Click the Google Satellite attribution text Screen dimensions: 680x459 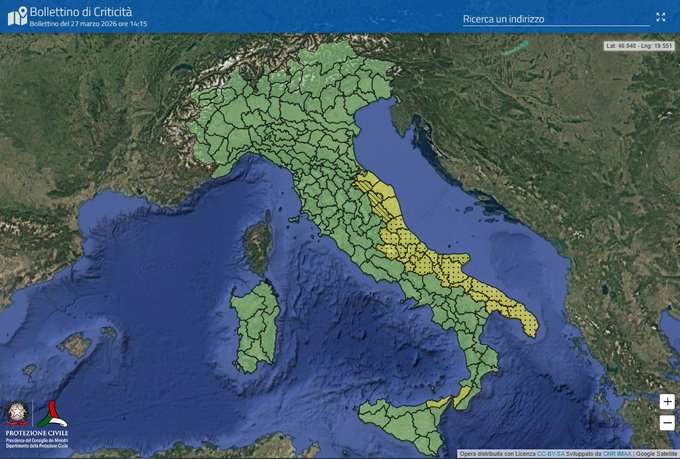(x=654, y=453)
